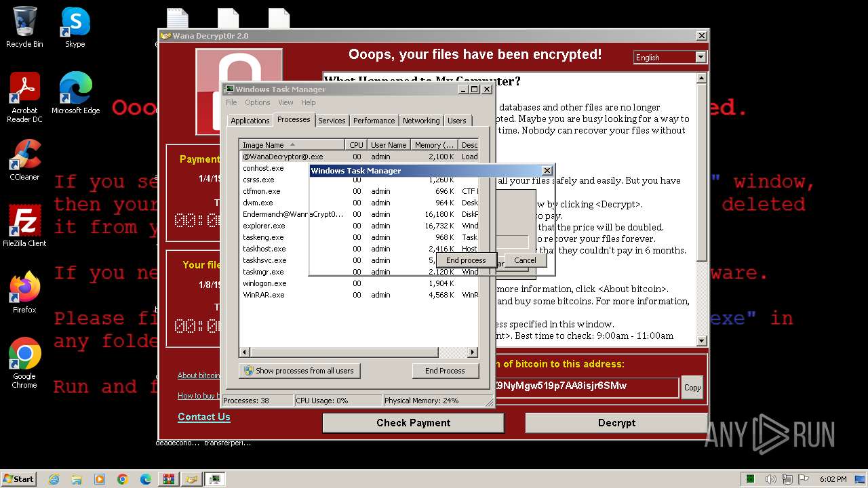This screenshot has height=488, width=868.
Task: Sort processes by Image Name column
Action: tap(292, 145)
